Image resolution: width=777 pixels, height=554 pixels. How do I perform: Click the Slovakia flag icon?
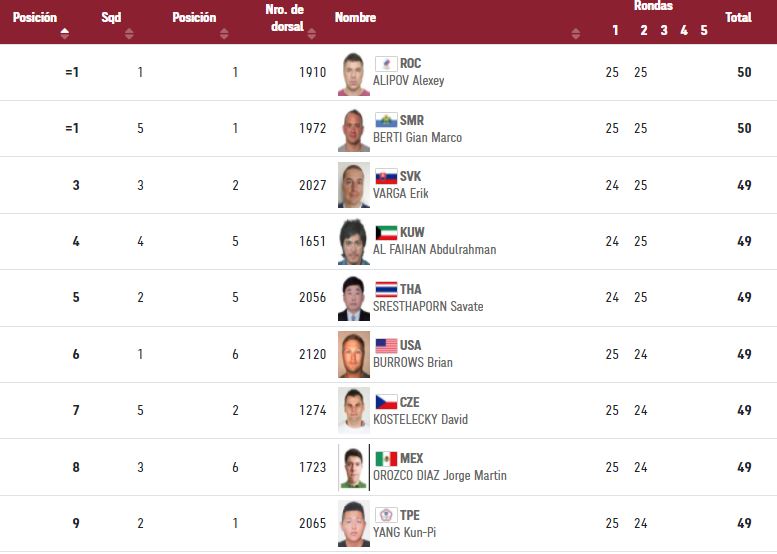[x=385, y=177]
